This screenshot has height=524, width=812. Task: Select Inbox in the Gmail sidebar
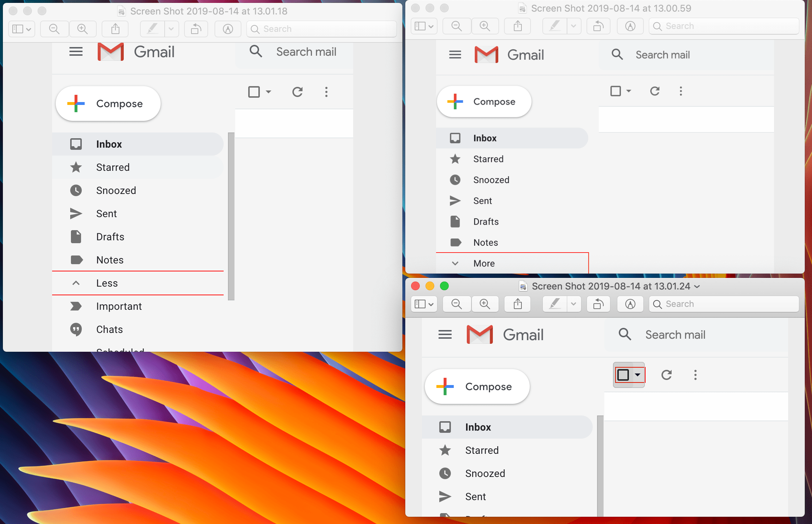(x=109, y=144)
